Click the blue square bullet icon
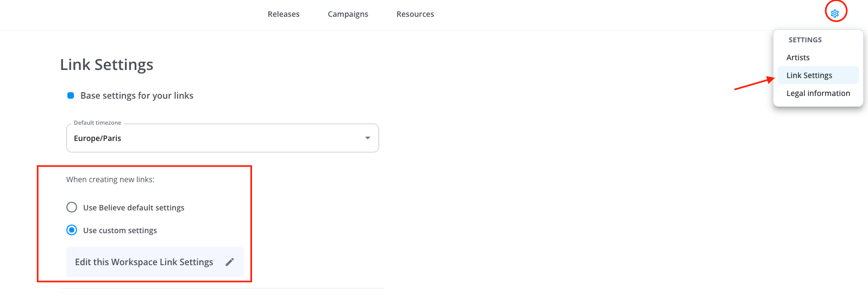Screen dimensions: 868x295 pos(71,95)
